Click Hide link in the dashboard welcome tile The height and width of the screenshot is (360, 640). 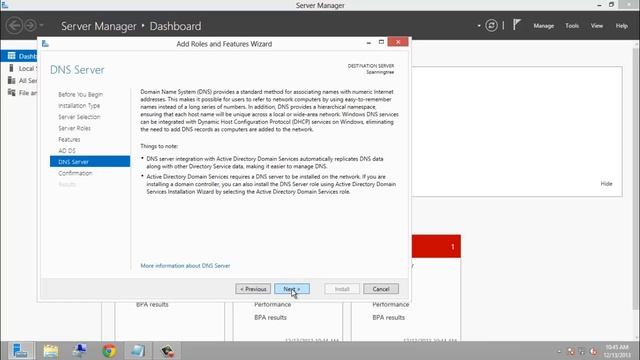[606, 184]
